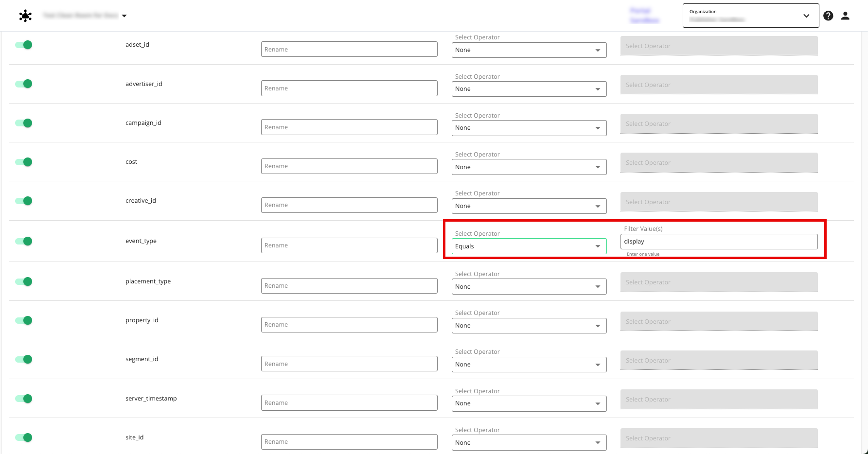The height and width of the screenshot is (454, 868).
Task: Open the site_id operator dropdown
Action: point(529,443)
